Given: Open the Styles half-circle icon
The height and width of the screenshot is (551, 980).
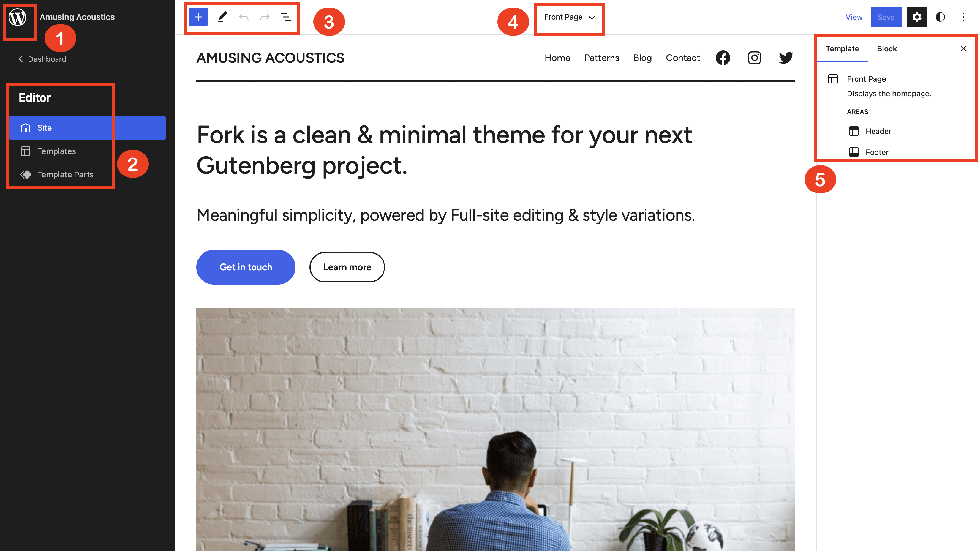Looking at the screenshot, I should click(940, 17).
